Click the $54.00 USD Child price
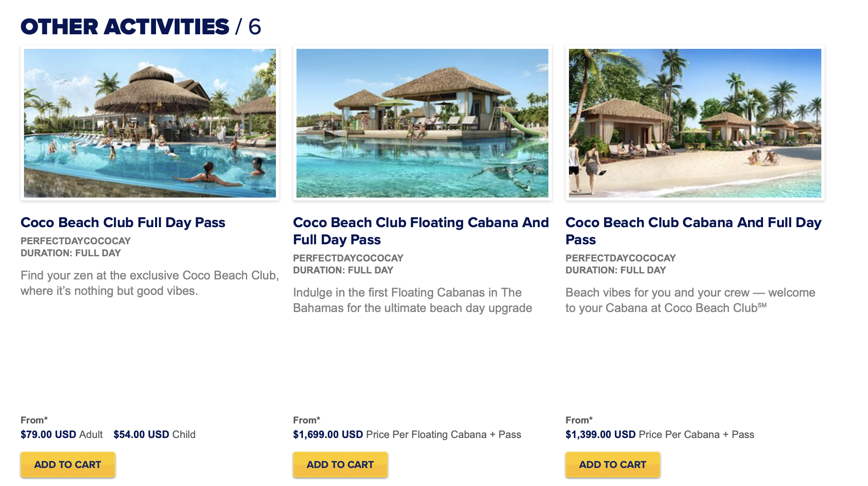 click(x=155, y=435)
